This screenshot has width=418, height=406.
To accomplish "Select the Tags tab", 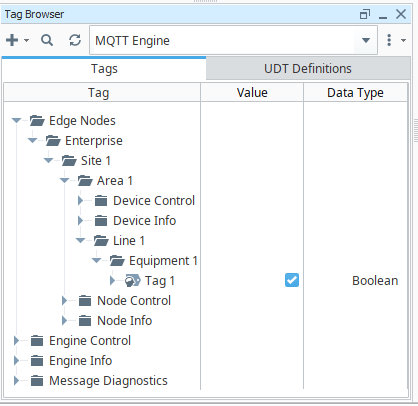I will click(104, 69).
